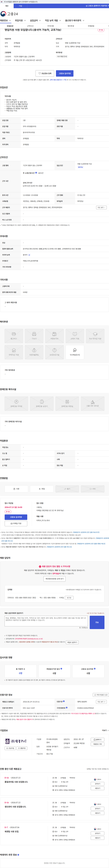Viewport: 109px width, 868px height.
Task: Expand 지도 보기 in 근무 예정지 row
Action: (x=101, y=208)
